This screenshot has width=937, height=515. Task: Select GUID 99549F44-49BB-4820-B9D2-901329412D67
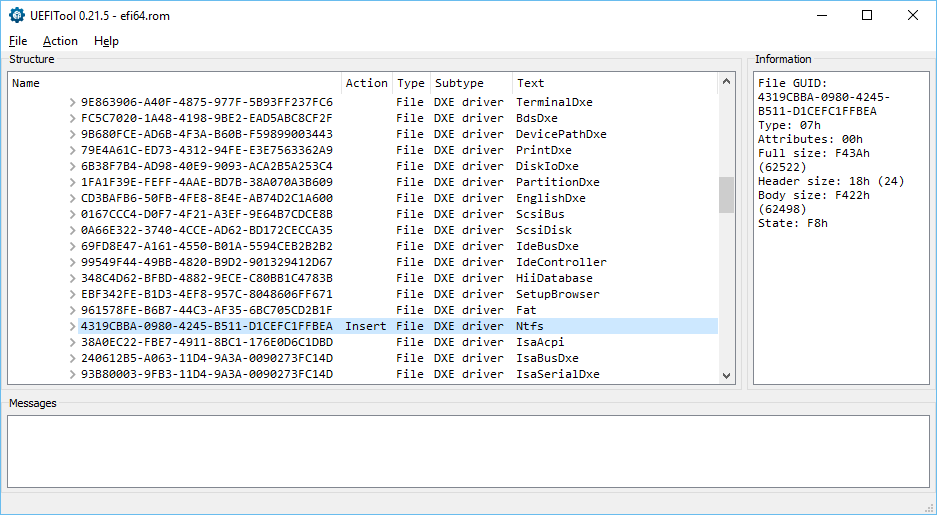click(207, 262)
